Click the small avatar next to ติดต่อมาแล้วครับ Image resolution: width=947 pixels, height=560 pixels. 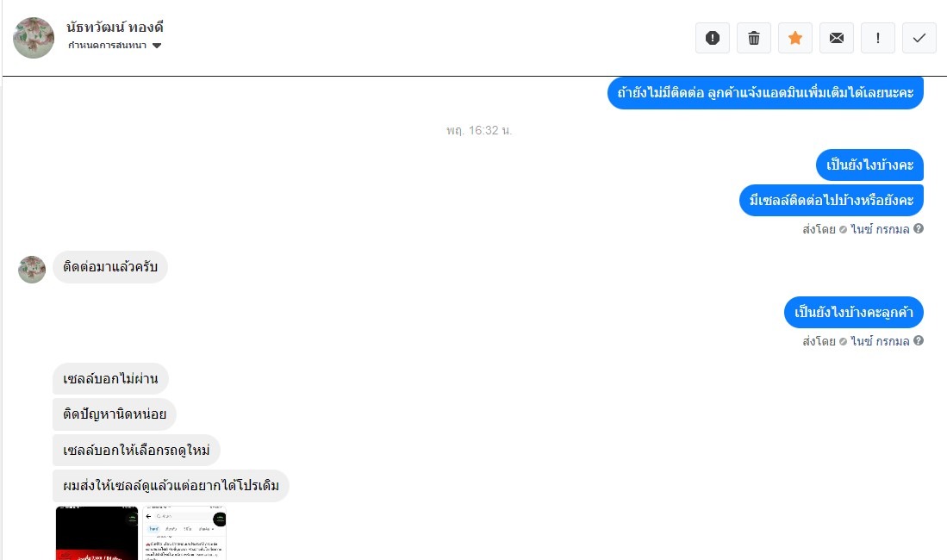[32, 270]
